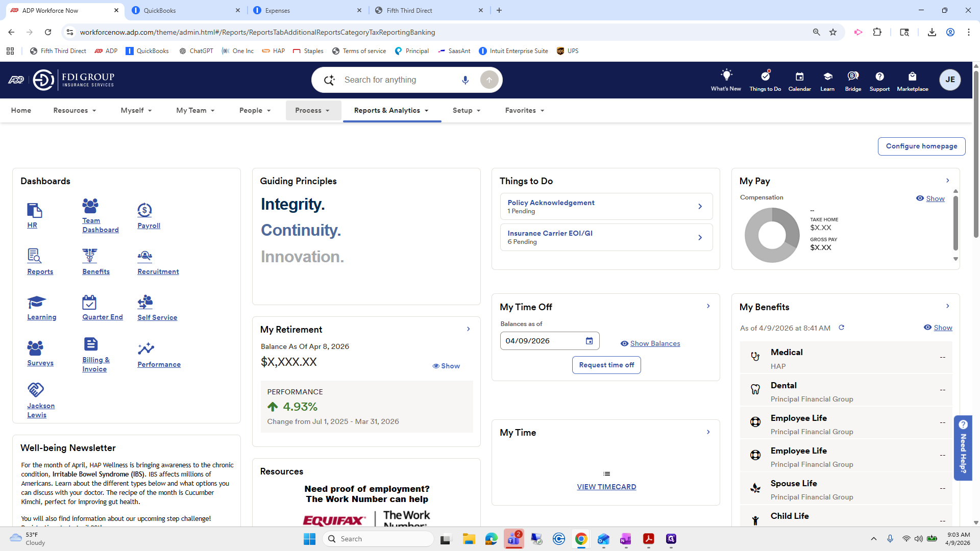The height and width of the screenshot is (551, 980).
Task: Show hidden My Benefits amounts
Action: [x=938, y=328]
